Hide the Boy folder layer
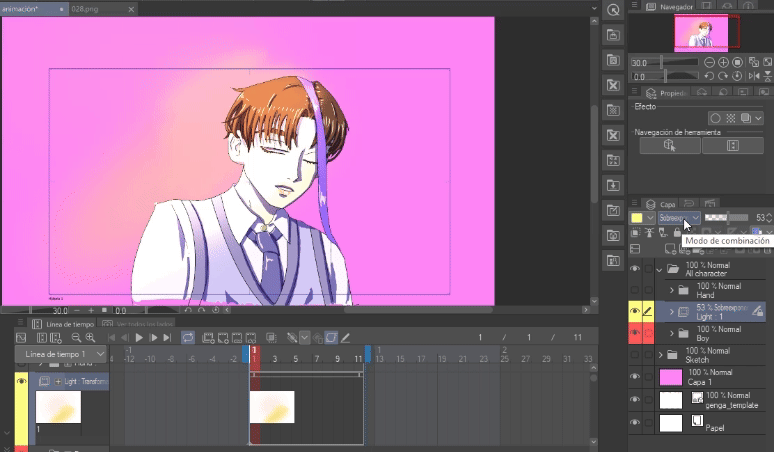 pyautogui.click(x=635, y=333)
